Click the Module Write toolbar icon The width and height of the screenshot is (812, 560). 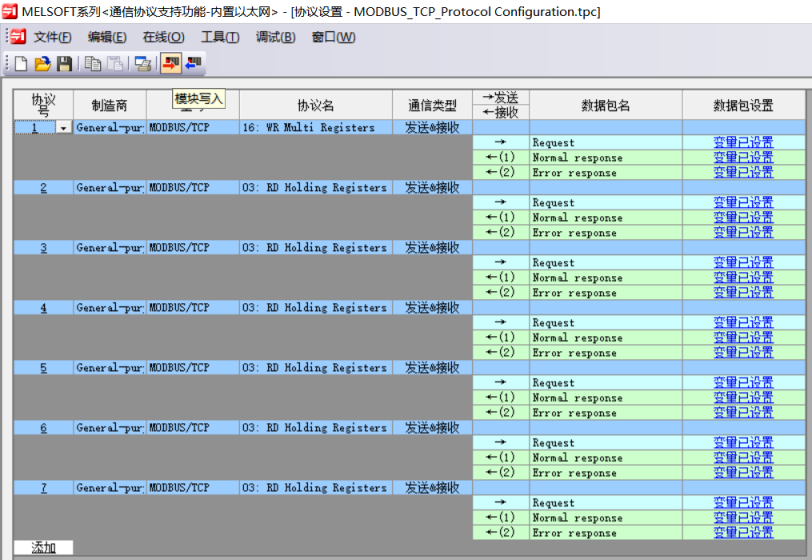170,63
